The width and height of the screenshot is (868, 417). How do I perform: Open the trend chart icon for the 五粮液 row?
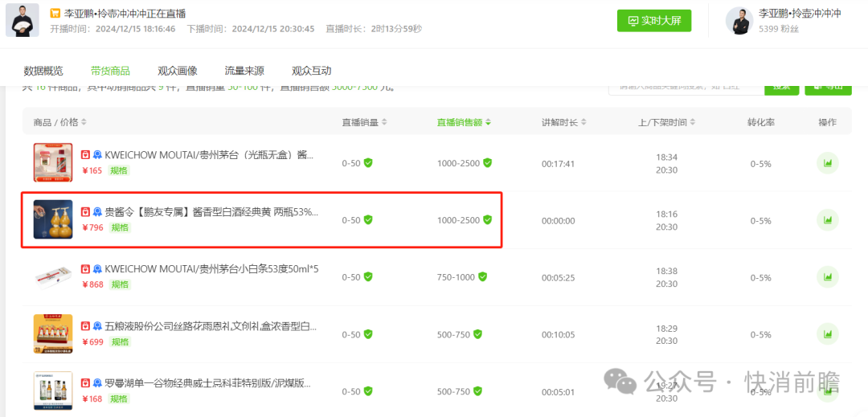pos(828,334)
